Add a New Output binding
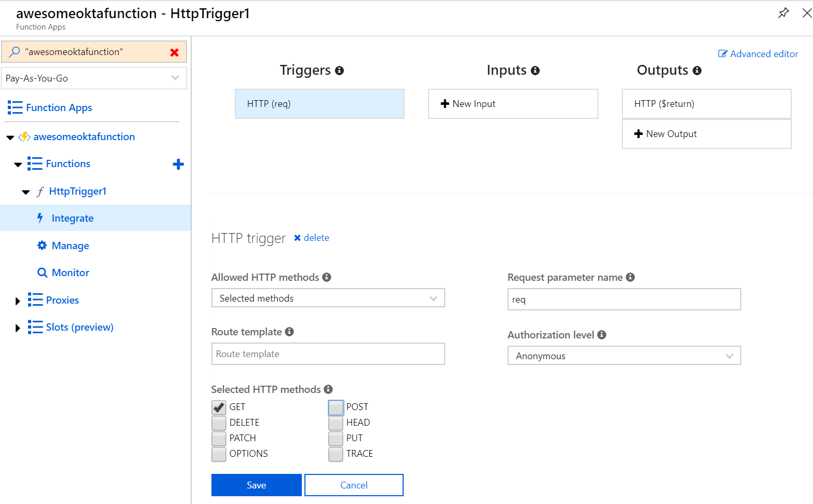Image resolution: width=813 pixels, height=504 pixels. coord(707,134)
